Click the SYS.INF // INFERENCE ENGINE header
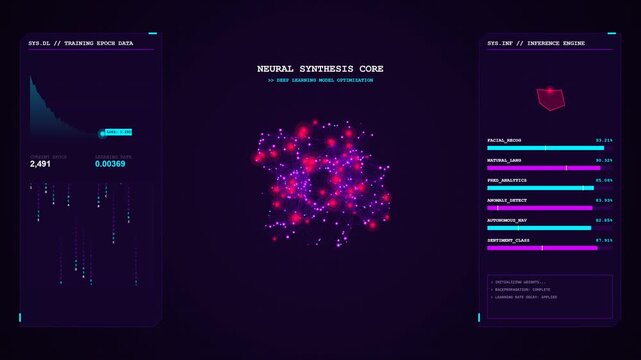Image resolution: width=641 pixels, height=360 pixels. (536, 43)
